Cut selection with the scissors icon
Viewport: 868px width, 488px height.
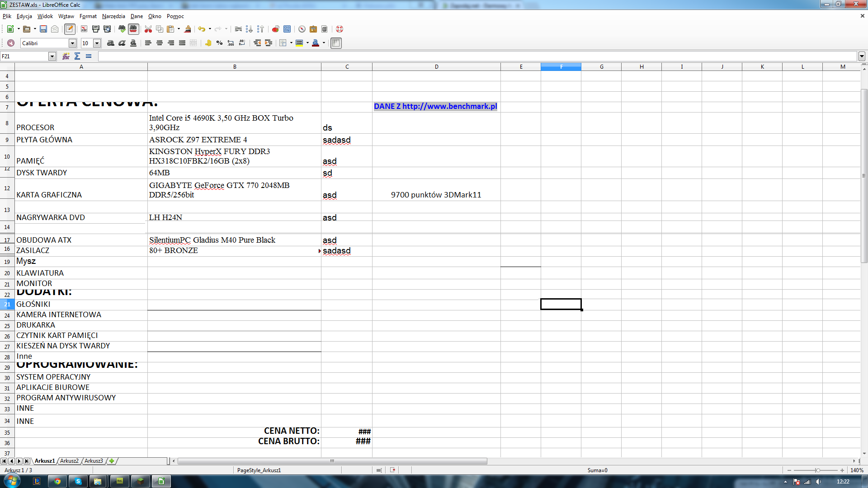pos(148,29)
